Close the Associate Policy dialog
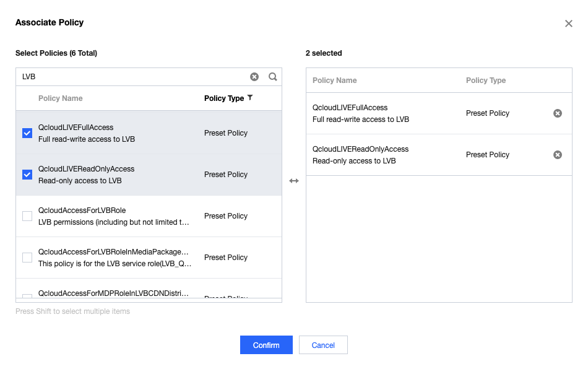The height and width of the screenshot is (369, 588). point(569,24)
